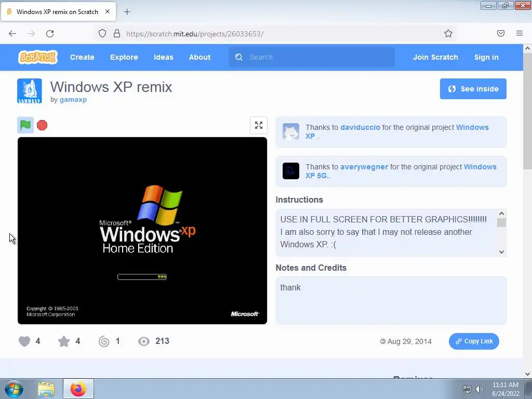
Task: Click the star favorite icon
Action: pos(64,341)
